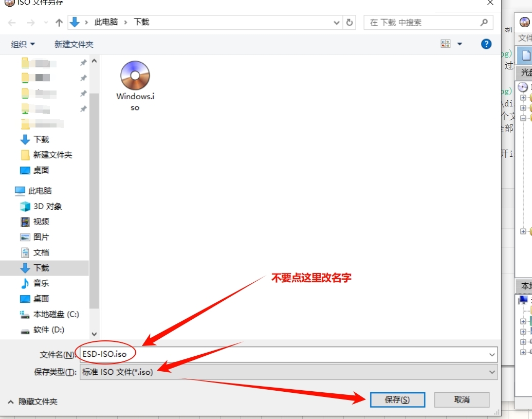Open 视频 folder in navigation pane
This screenshot has height=419, width=532.
point(41,222)
